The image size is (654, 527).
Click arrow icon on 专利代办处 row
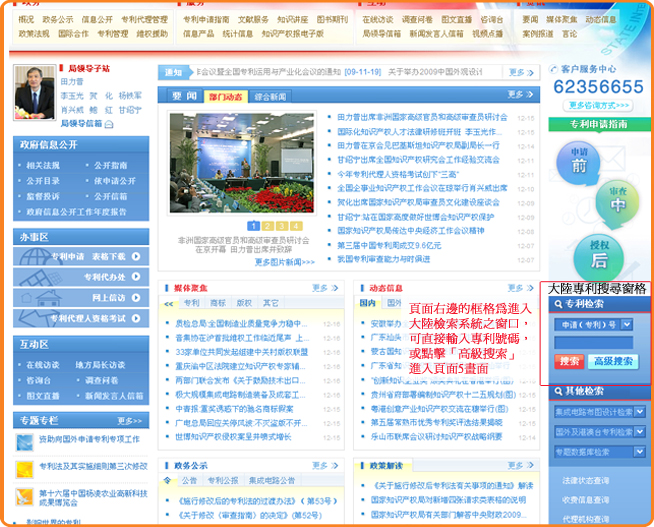coord(136,276)
